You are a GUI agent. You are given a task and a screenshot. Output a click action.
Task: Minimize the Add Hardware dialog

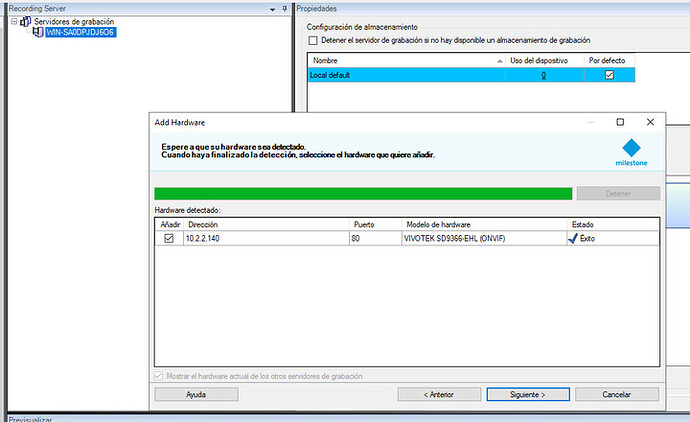(589, 121)
